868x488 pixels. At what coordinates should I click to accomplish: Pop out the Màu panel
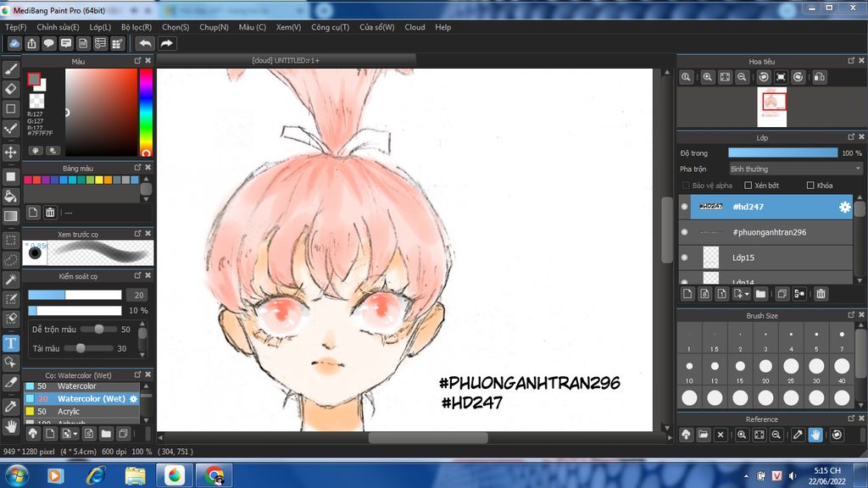[137, 60]
